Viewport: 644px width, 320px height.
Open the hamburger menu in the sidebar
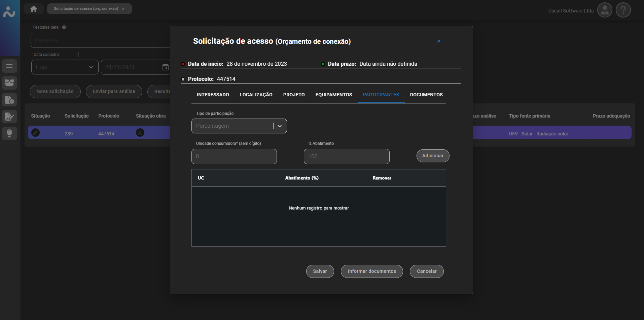9,66
